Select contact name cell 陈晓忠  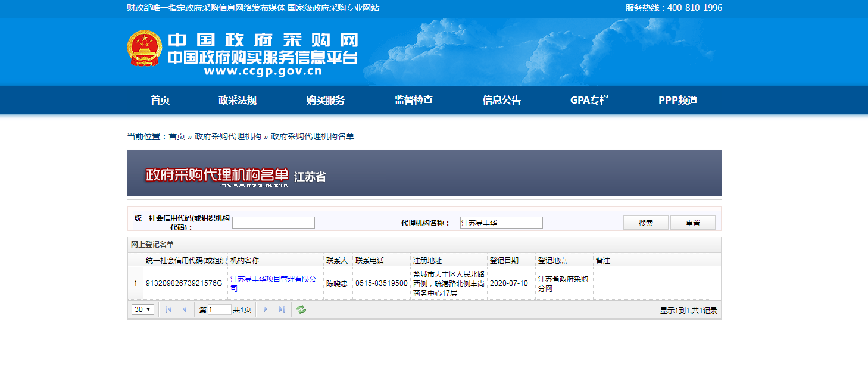(338, 283)
